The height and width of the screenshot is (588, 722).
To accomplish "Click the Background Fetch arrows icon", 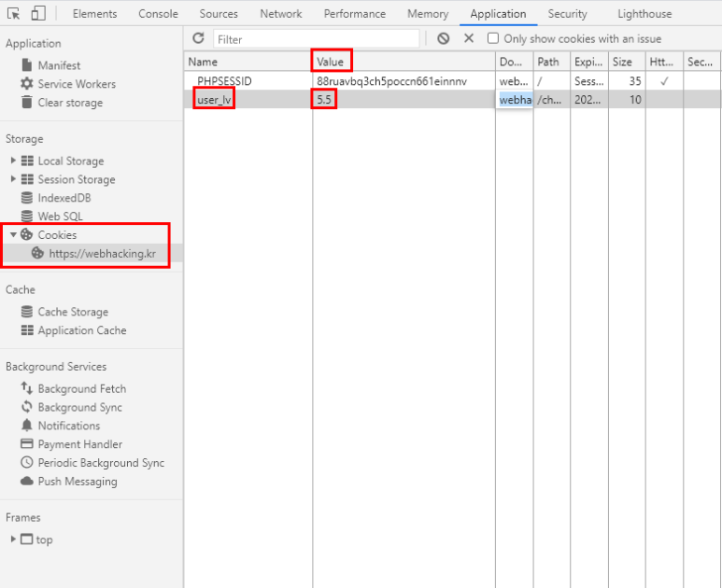I will click(27, 388).
